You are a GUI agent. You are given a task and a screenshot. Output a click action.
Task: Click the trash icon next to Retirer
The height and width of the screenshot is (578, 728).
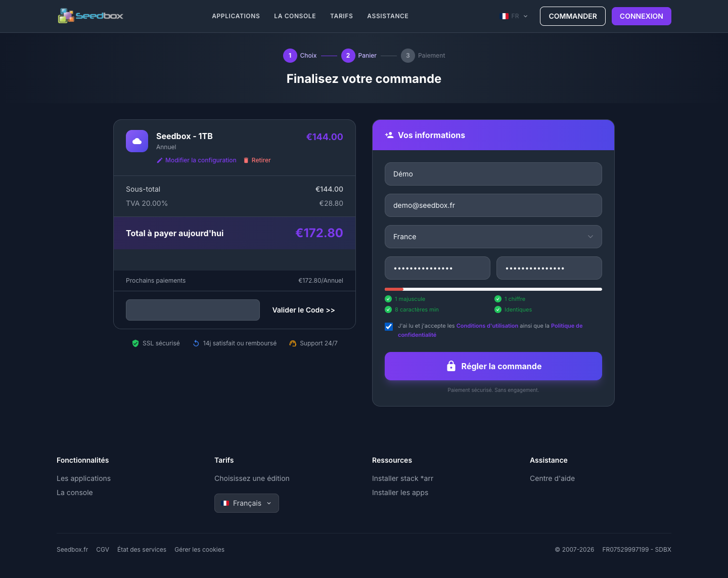[x=246, y=160]
